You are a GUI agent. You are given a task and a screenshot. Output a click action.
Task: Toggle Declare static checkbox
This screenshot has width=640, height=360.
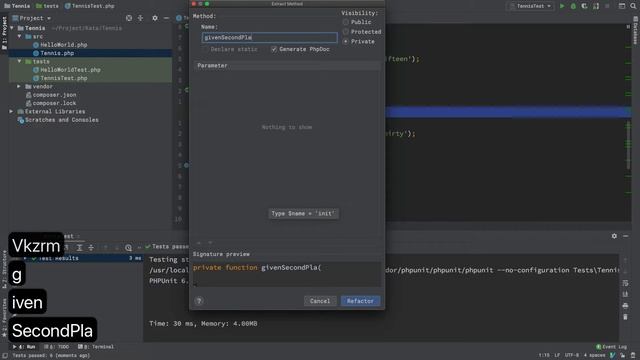(204, 49)
